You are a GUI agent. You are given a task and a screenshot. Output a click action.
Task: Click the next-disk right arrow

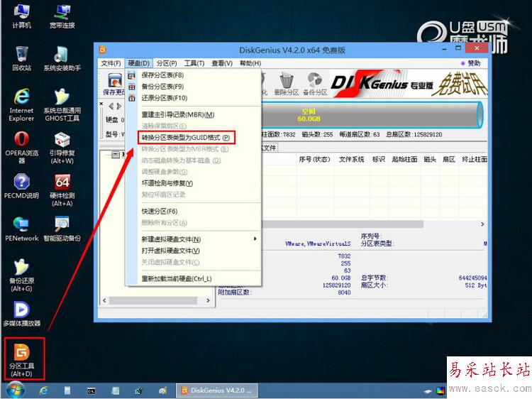point(118,106)
